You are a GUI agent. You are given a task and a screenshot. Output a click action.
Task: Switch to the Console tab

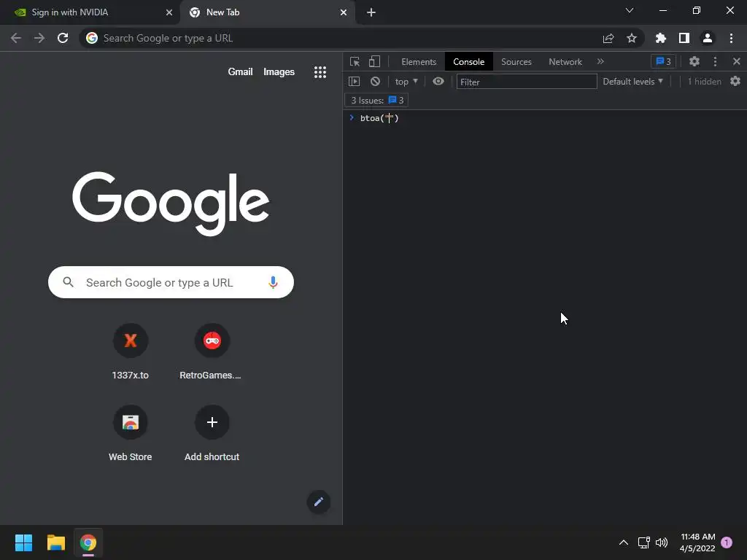[469, 62]
